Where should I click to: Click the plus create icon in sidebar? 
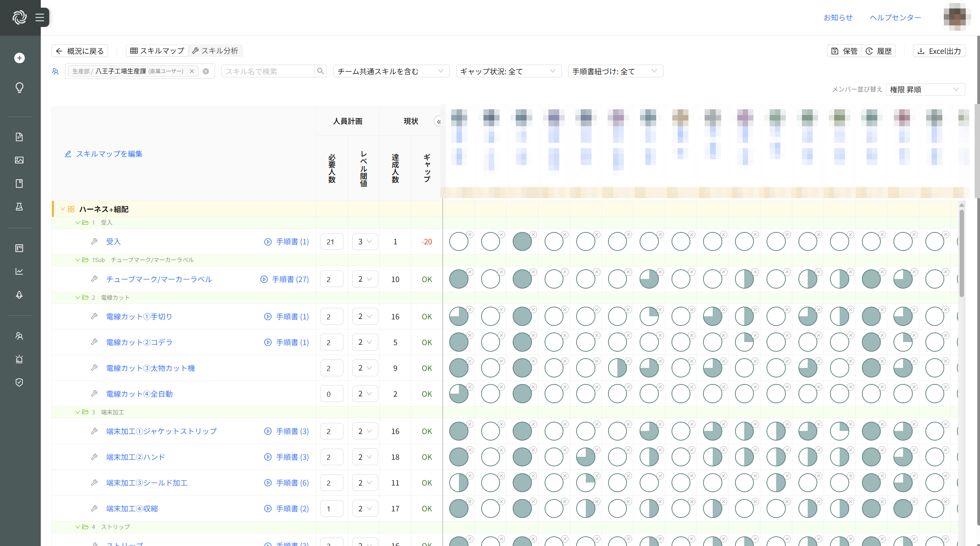point(19,58)
